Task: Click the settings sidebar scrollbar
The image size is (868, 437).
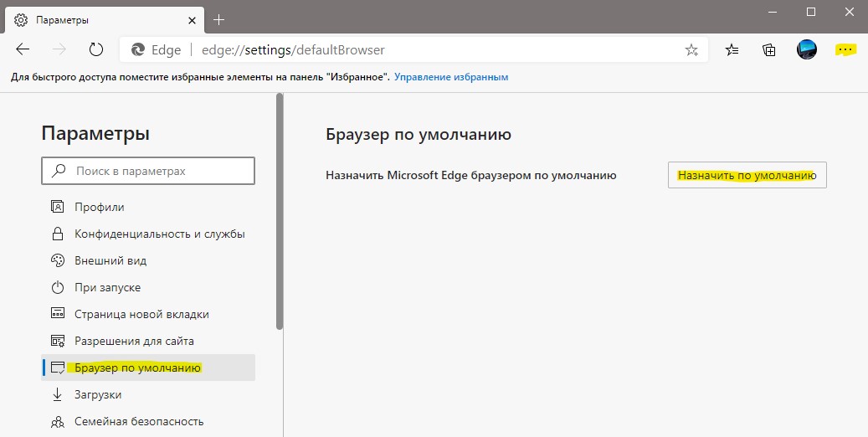Action: point(280,211)
